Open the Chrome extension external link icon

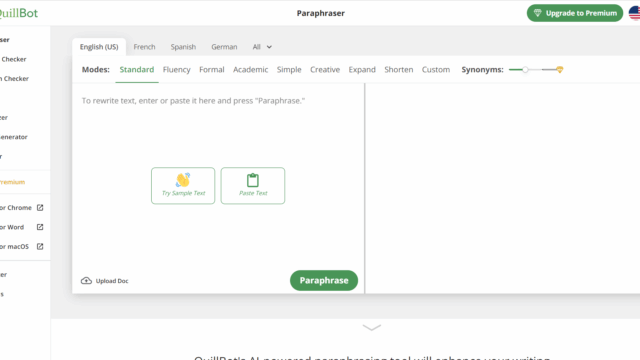coord(40,207)
